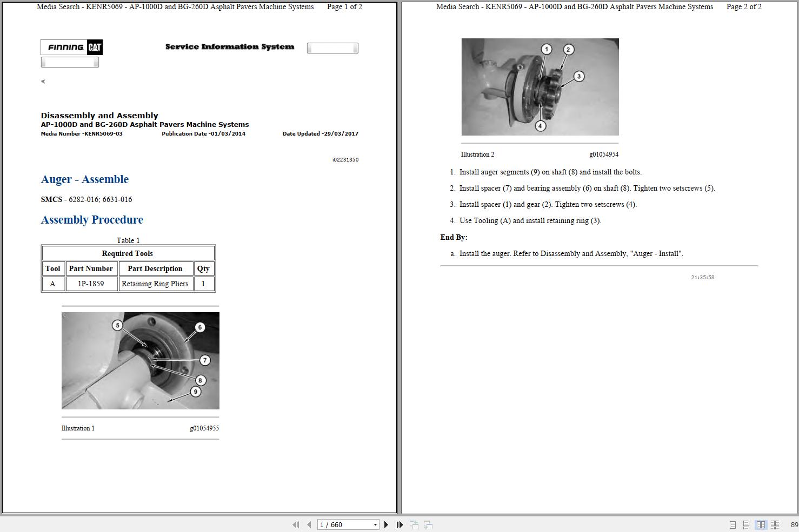This screenshot has height=532, width=799.
Task: Click the 21:35:58 timestamp
Action: click(703, 277)
